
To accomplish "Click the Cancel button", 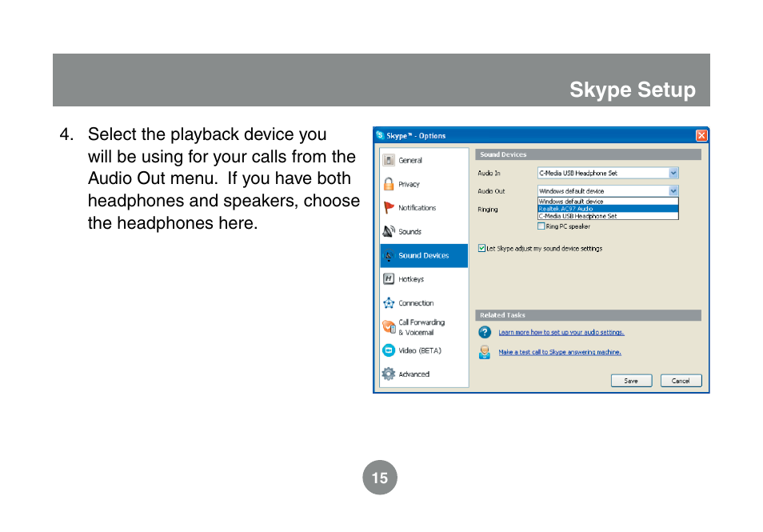I will [681, 381].
